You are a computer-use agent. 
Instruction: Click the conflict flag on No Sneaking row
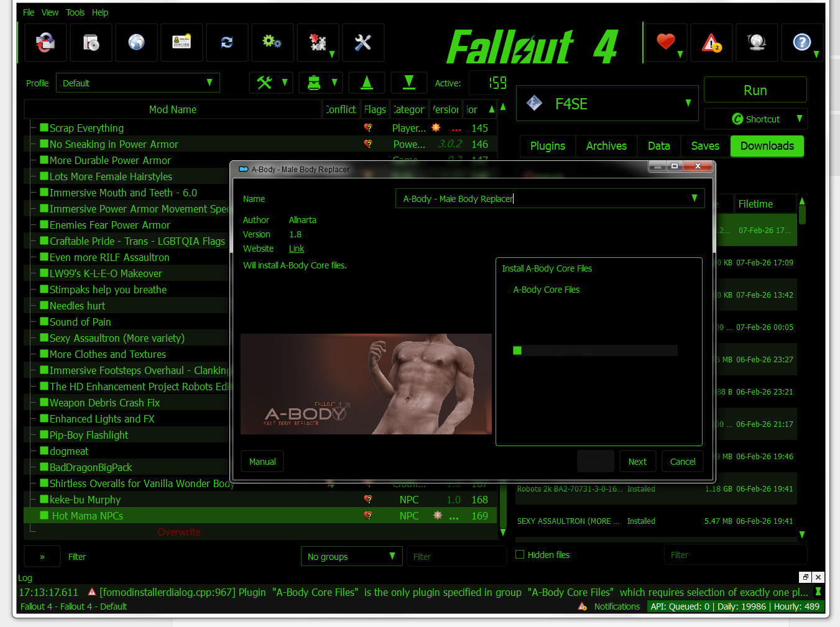(368, 144)
